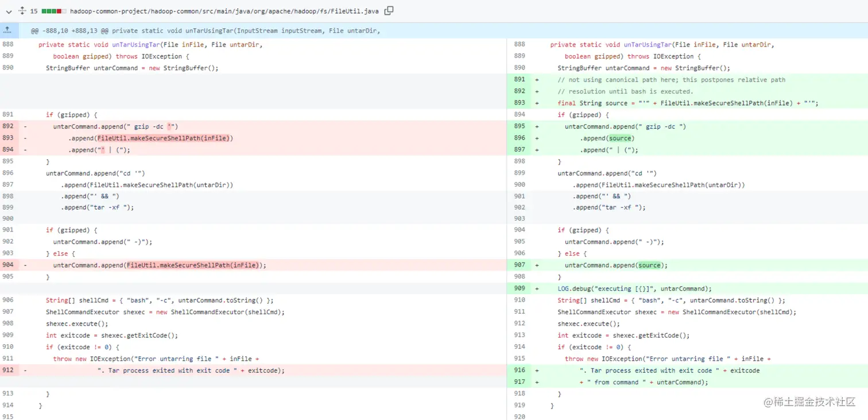The height and width of the screenshot is (420, 868).
Task: Click the minus marker on left line 912
Action: pos(25,371)
